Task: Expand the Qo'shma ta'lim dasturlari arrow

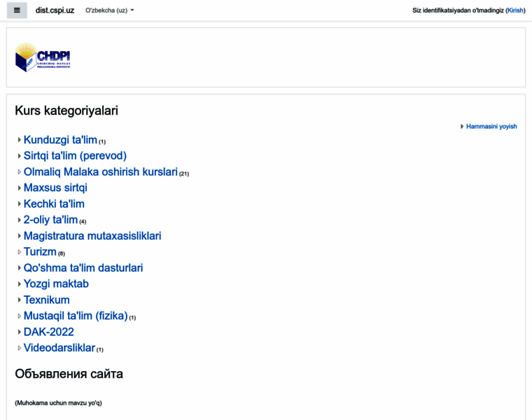Action: pyautogui.click(x=20, y=268)
